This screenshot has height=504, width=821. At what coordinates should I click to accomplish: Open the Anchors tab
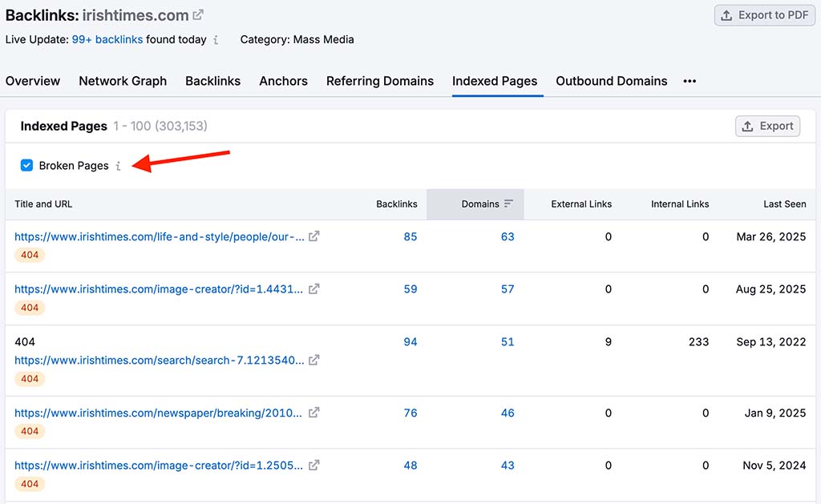point(283,81)
